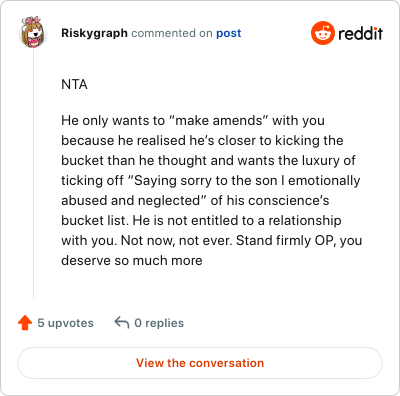The height and width of the screenshot is (396, 400).
Task: Open the Riskygraph username link
Action: [94, 33]
